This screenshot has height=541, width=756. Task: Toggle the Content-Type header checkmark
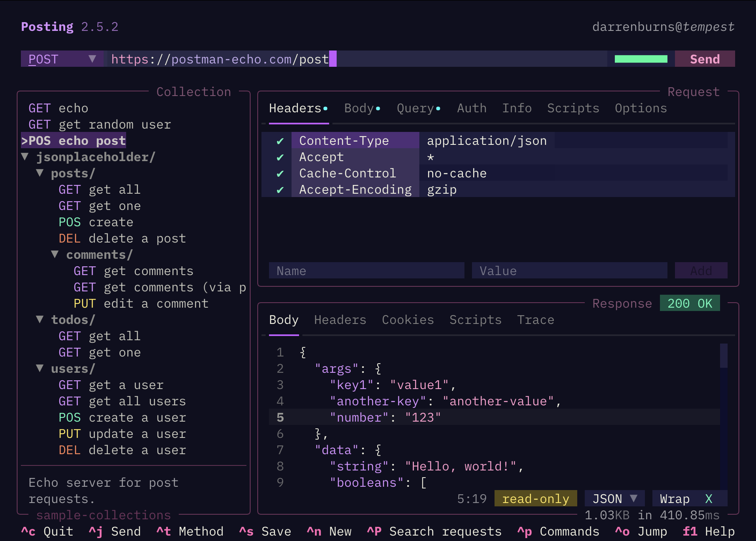click(280, 141)
